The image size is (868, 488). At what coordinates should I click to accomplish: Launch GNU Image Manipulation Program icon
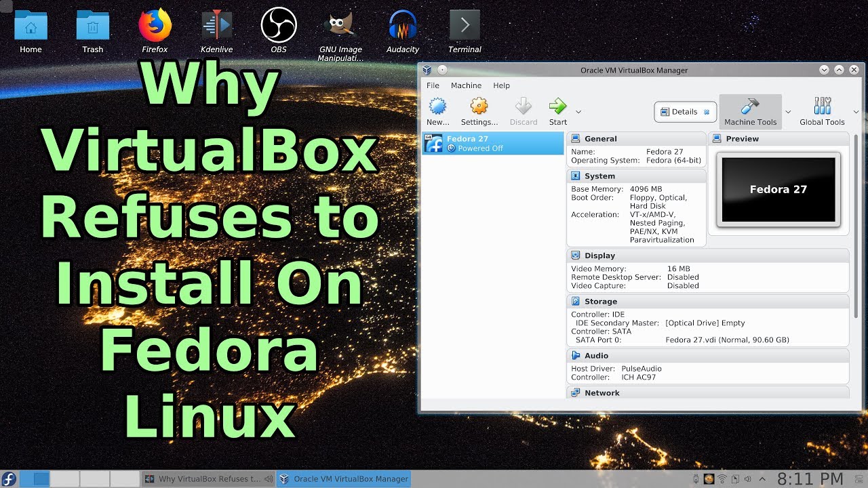[x=340, y=34]
